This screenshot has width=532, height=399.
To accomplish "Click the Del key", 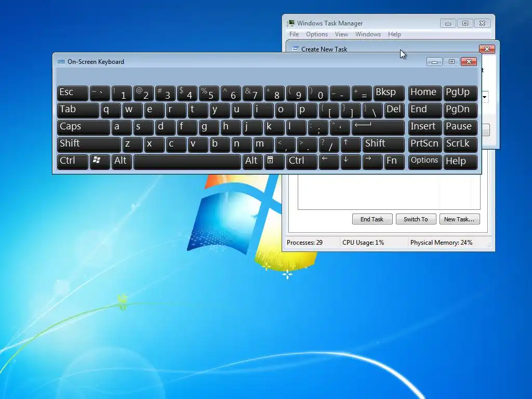I will coord(394,111).
